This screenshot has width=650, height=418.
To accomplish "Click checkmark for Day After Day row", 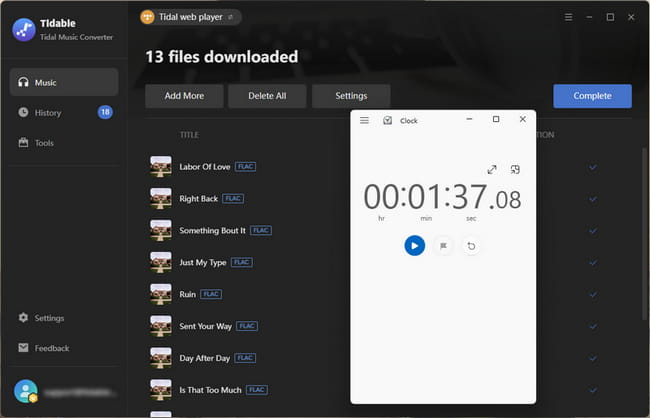I will pyautogui.click(x=593, y=358).
